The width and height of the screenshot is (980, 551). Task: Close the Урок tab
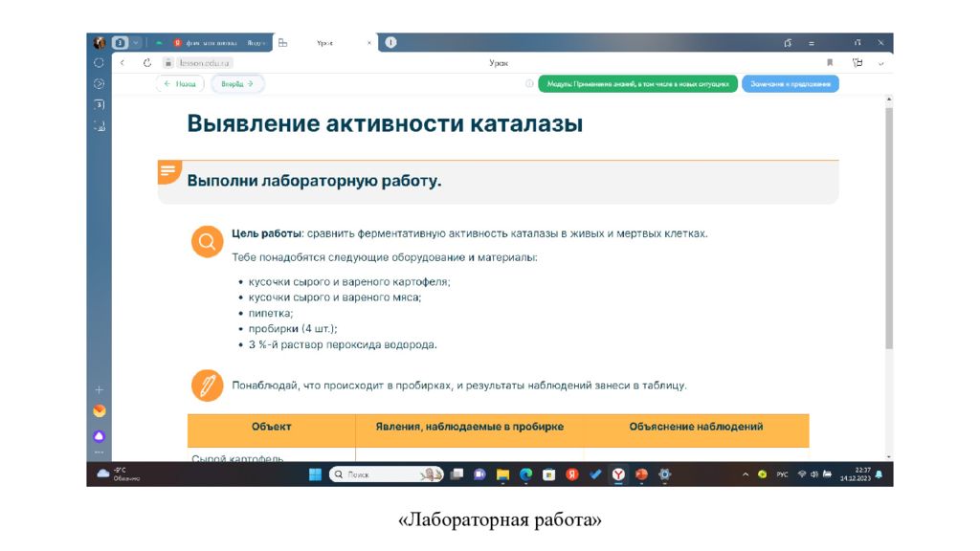coord(369,43)
